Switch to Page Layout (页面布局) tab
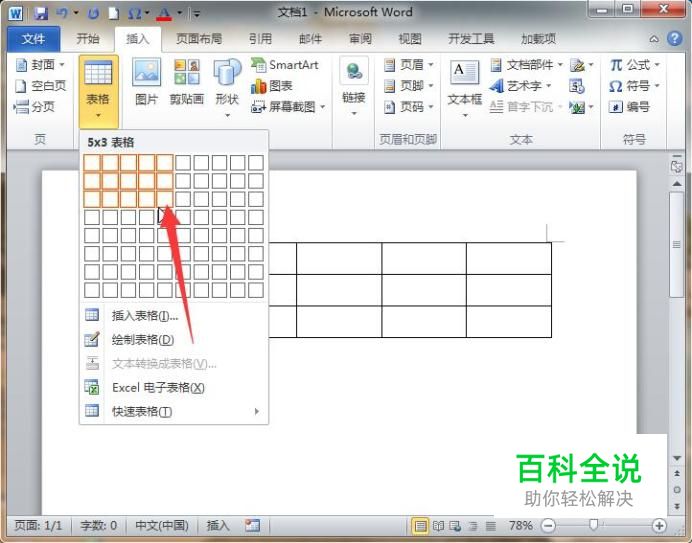692x543 pixels. (x=199, y=39)
